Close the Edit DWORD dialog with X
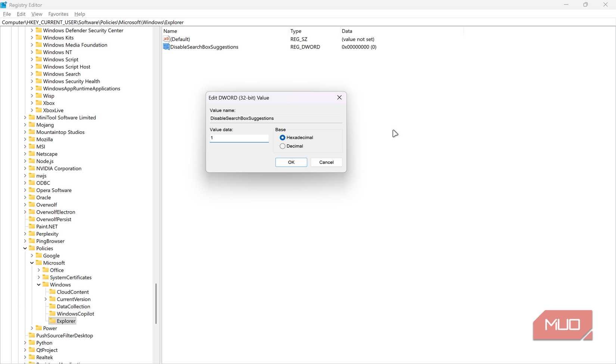The image size is (616, 364). click(339, 97)
